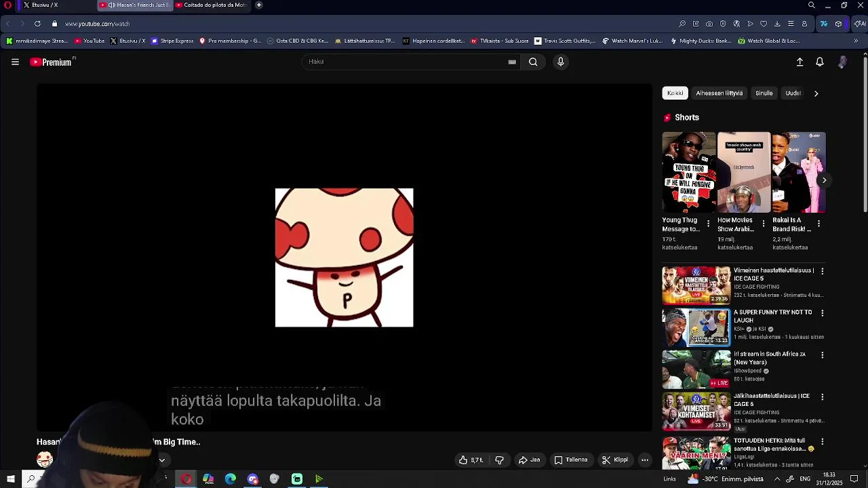Click the Opera tab search magnifier in the title bar
The width and height of the screenshot is (868, 488).
812,5
